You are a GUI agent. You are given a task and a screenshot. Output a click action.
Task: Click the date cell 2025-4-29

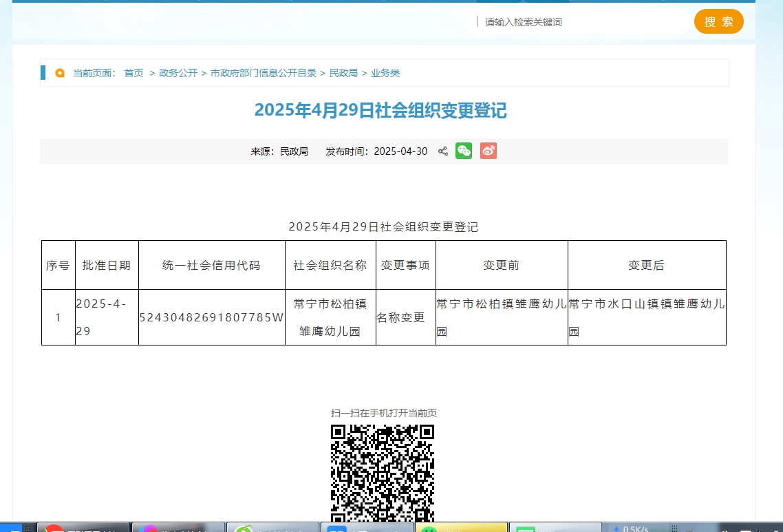(107, 317)
